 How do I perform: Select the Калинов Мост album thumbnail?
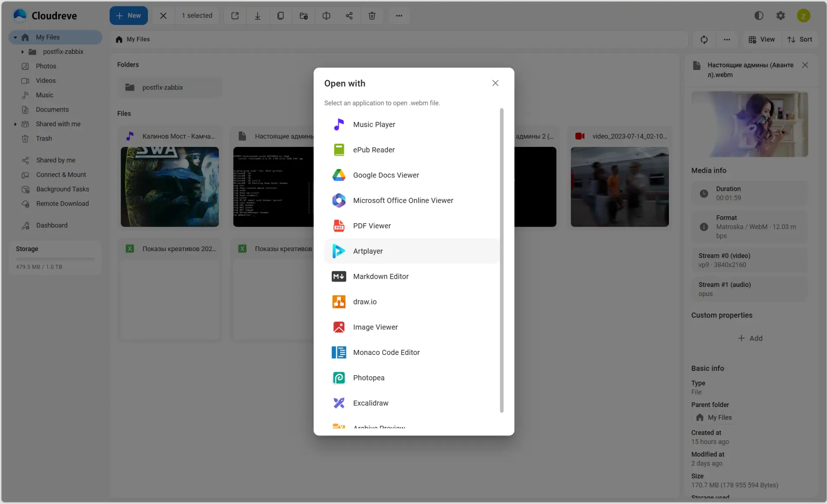coord(170,187)
